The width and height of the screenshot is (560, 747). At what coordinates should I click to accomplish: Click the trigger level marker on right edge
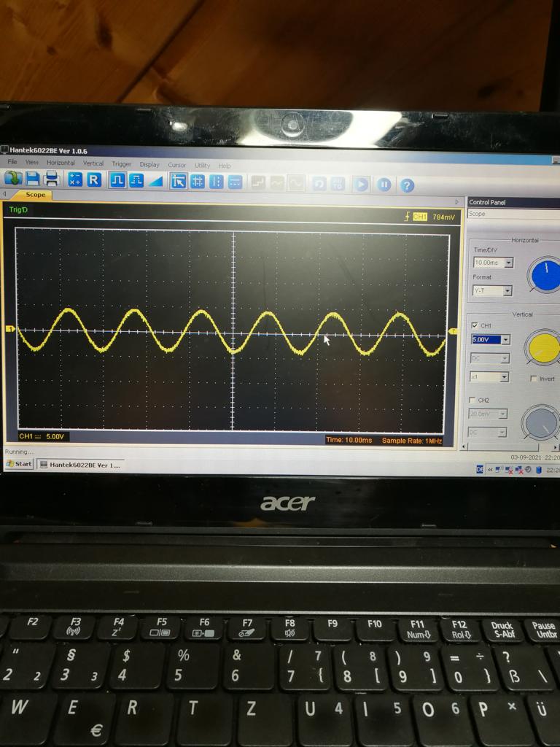[453, 331]
